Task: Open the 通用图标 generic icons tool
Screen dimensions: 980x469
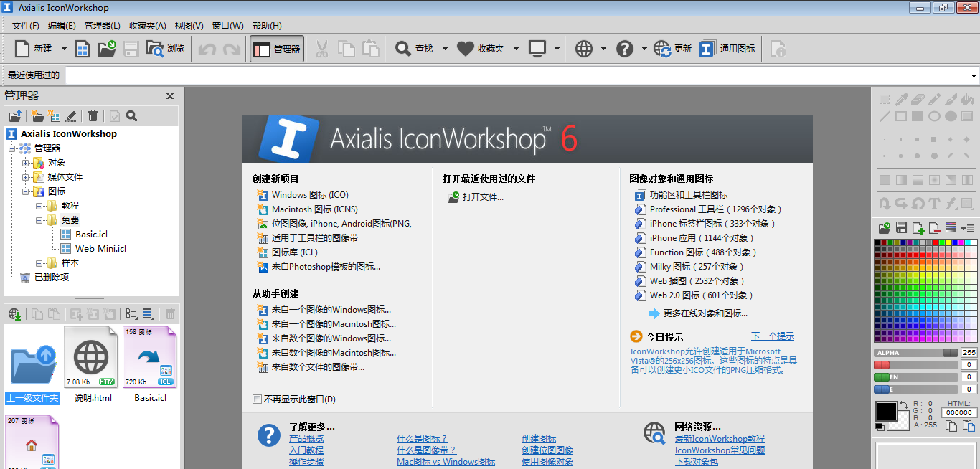Action: [x=727, y=49]
